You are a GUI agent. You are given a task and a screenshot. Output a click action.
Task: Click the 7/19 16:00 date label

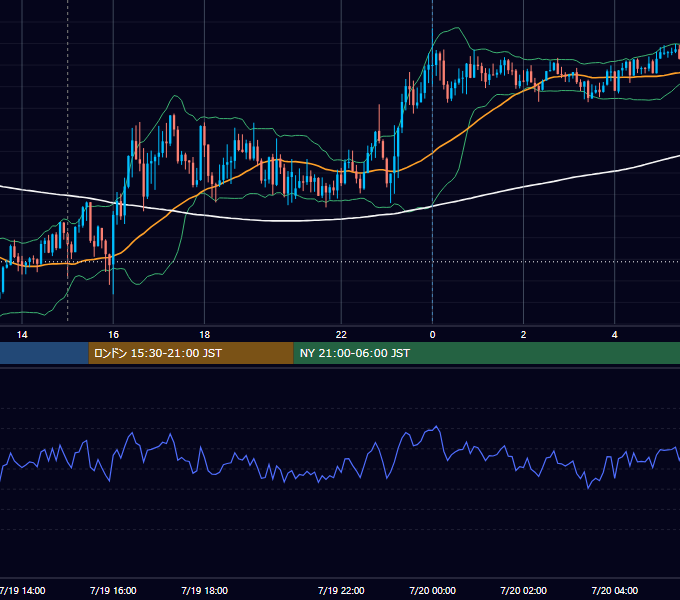(113, 590)
